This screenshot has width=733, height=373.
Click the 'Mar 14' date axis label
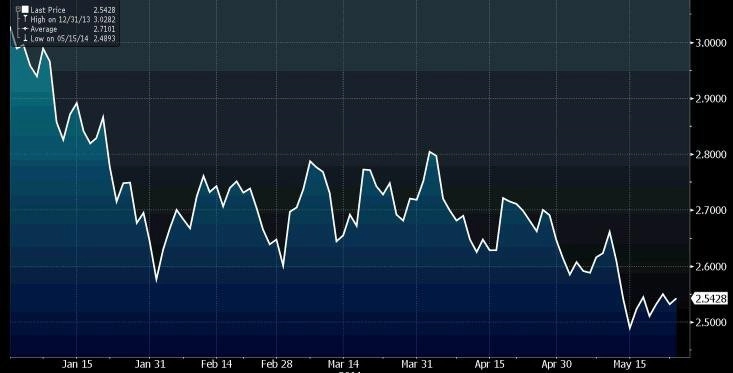pos(343,364)
